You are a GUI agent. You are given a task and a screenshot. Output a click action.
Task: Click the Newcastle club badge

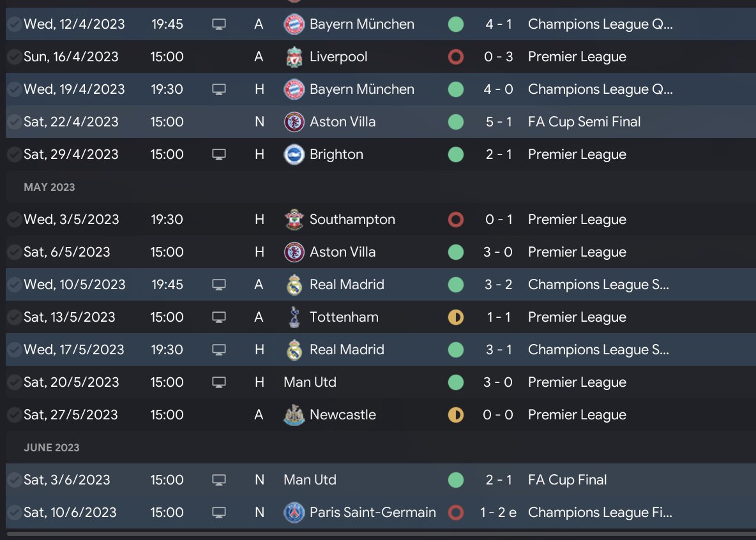pyautogui.click(x=294, y=415)
